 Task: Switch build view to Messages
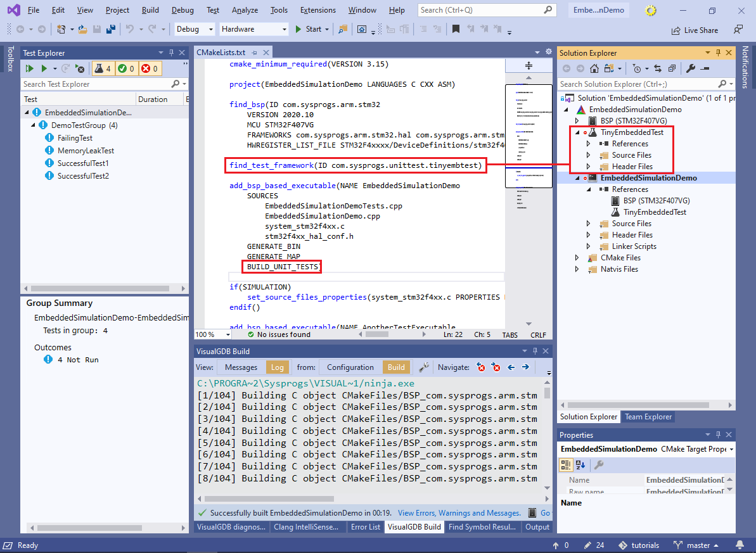[x=241, y=367]
